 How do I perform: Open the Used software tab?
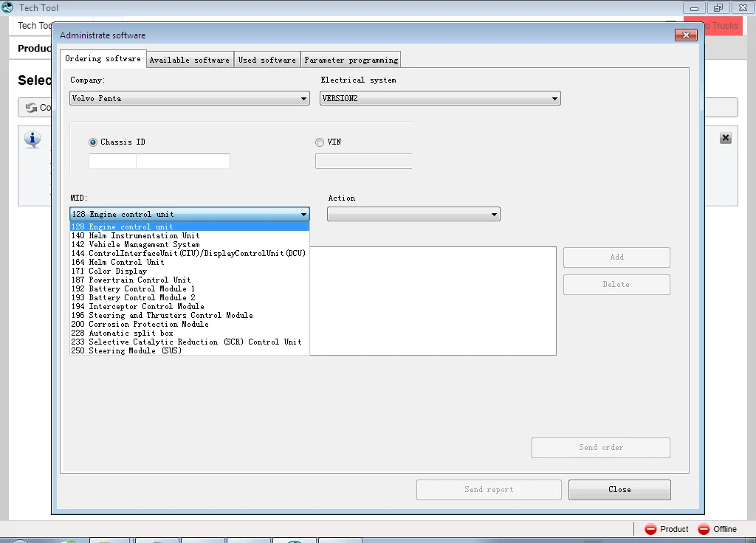click(267, 60)
